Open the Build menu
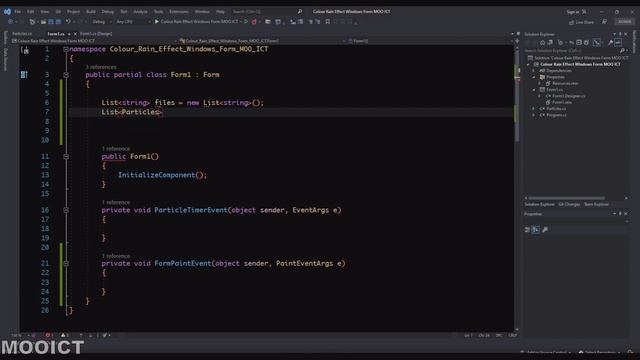The height and width of the screenshot is (360, 640). pos(91,12)
